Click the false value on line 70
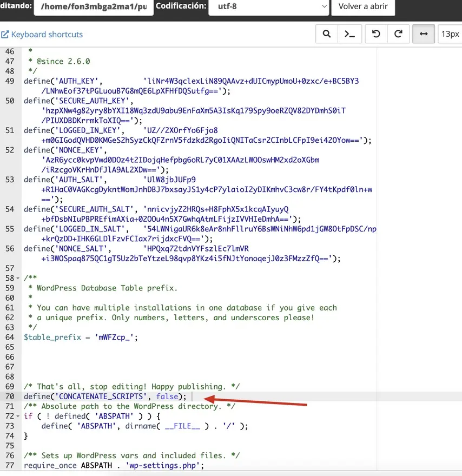Image resolution: width=462 pixels, height=476 pixels. [167, 396]
